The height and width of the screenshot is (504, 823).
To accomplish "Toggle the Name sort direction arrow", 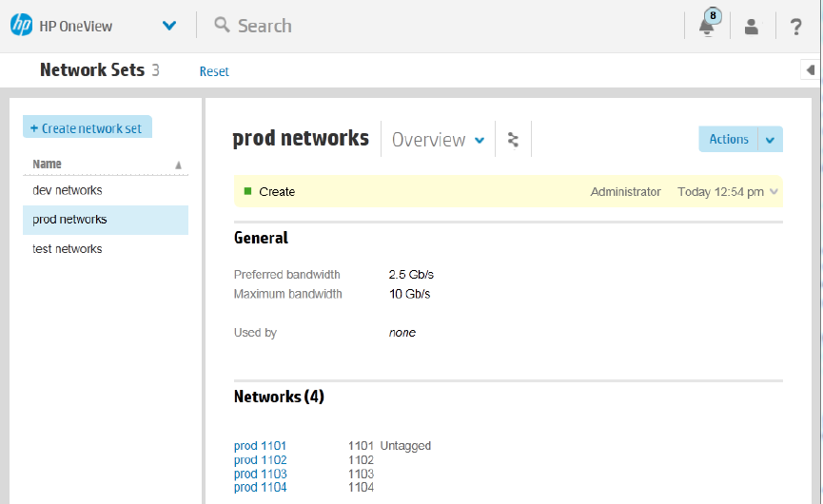I will tap(179, 165).
